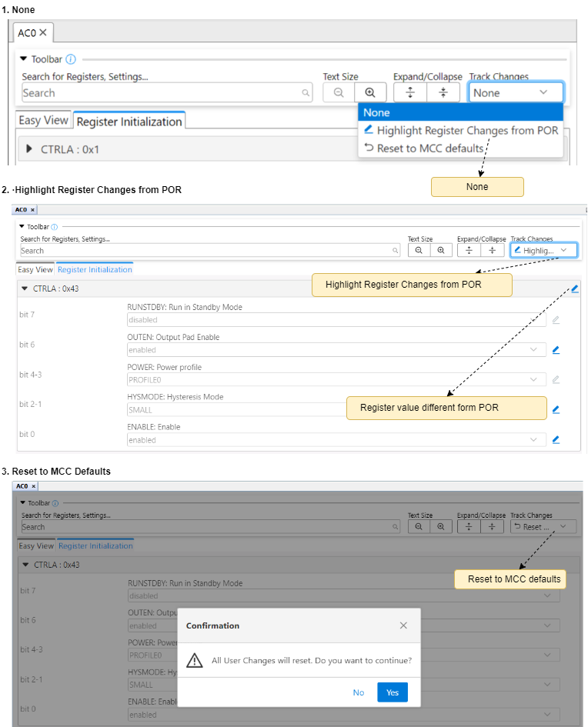Click the zoom-in text size icon in section 1

tap(370, 92)
